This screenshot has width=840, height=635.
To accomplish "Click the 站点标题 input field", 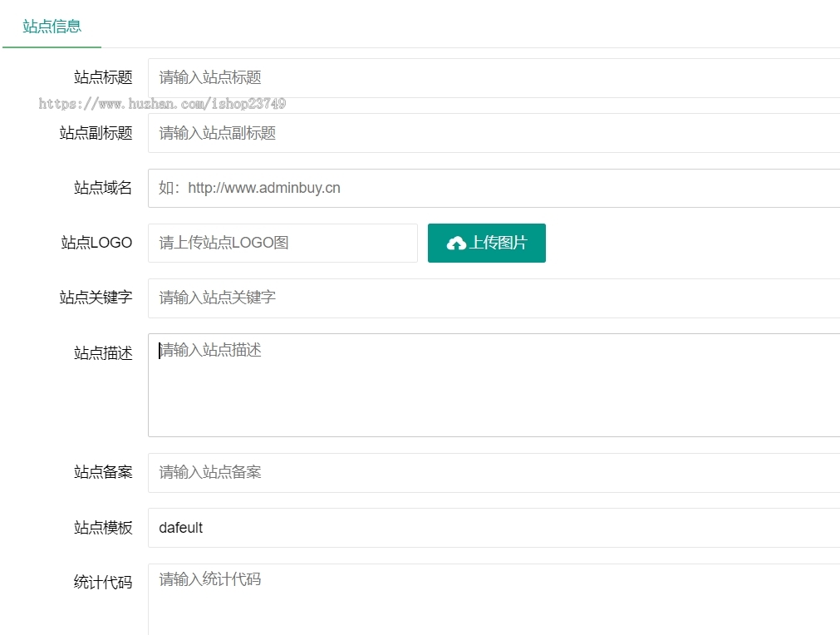I will pyautogui.click(x=494, y=78).
